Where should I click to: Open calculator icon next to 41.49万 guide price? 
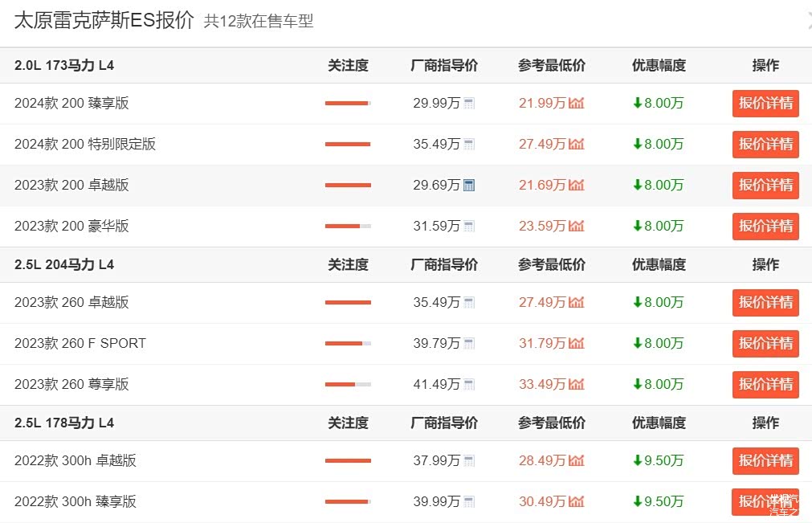(x=469, y=385)
